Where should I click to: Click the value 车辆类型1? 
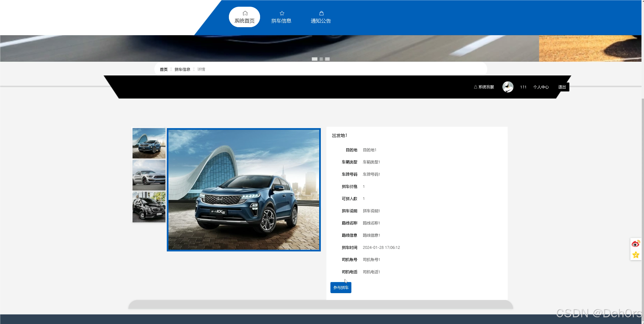click(371, 162)
